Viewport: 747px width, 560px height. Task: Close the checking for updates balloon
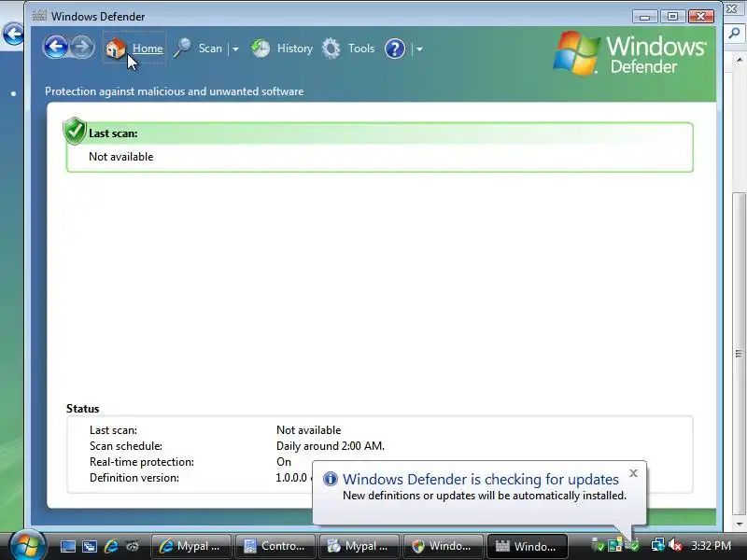pyautogui.click(x=633, y=473)
